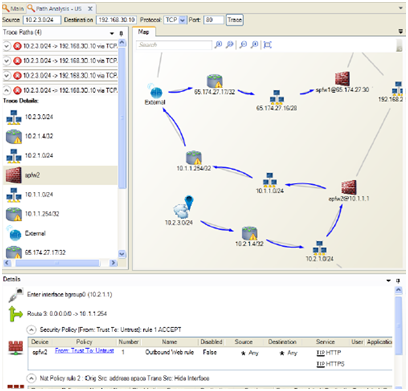Select the 65.174.27.16/28 network node on map

coord(277,97)
